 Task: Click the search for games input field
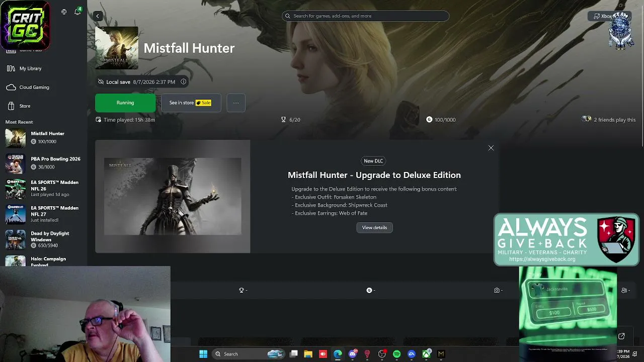coord(365,16)
